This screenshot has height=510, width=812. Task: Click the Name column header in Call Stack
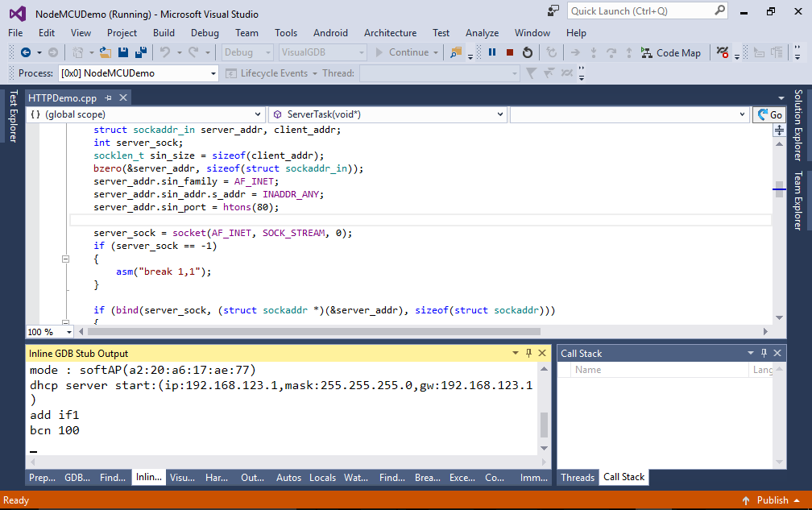(588, 370)
